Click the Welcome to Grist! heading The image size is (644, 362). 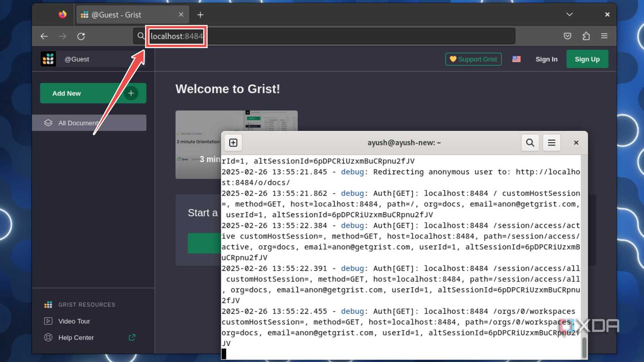(x=228, y=89)
